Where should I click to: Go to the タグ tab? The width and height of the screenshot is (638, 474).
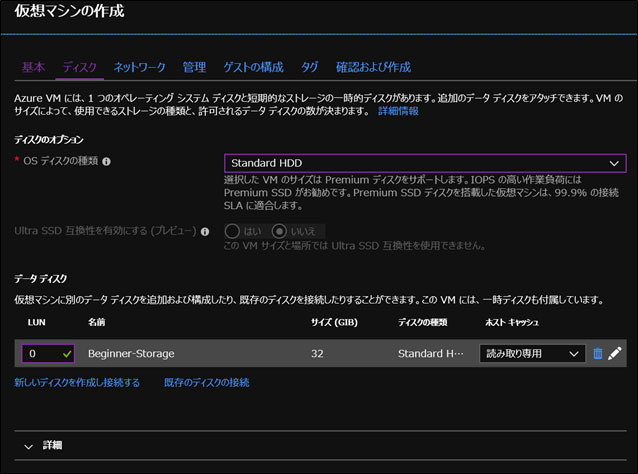[x=310, y=67]
